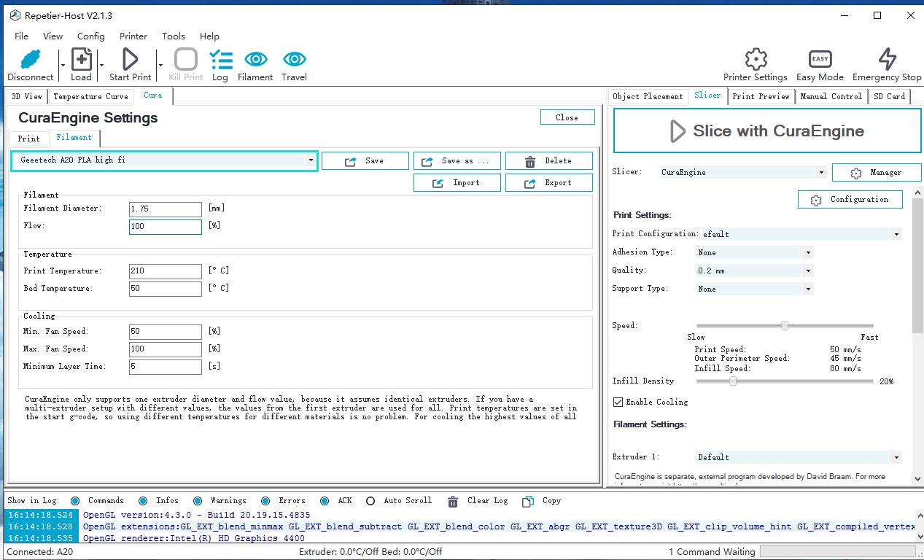Adjust the Infill Density slider

tap(732, 381)
